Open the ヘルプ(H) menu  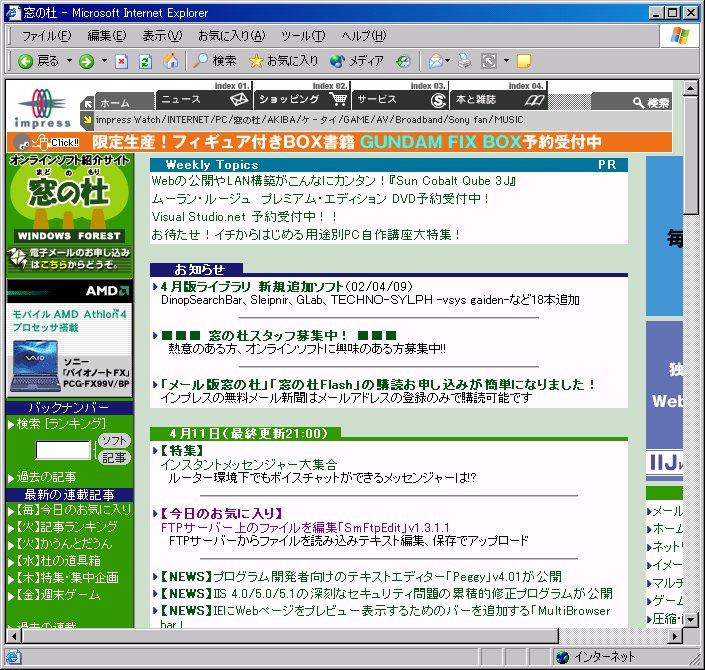click(364, 36)
